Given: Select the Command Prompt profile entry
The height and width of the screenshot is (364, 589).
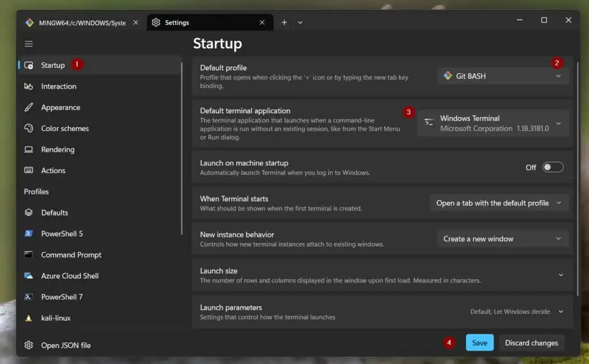Looking at the screenshot, I should (x=100, y=255).
